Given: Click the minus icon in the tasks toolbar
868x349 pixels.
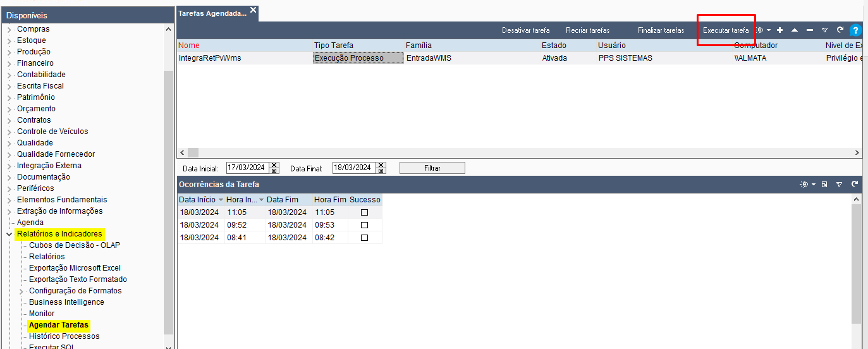Looking at the screenshot, I should 810,30.
